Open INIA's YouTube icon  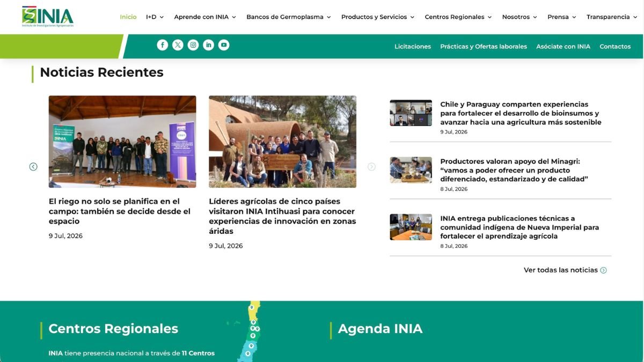224,45
